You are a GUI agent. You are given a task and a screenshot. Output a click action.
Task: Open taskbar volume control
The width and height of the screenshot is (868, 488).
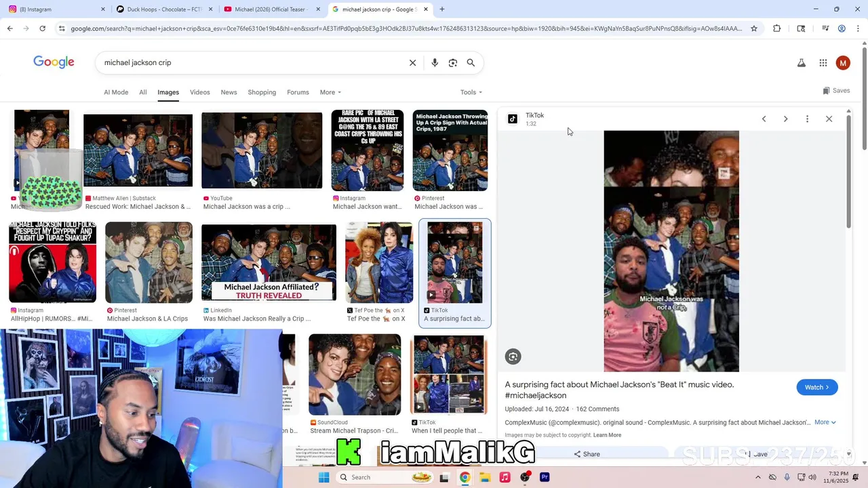812,477
